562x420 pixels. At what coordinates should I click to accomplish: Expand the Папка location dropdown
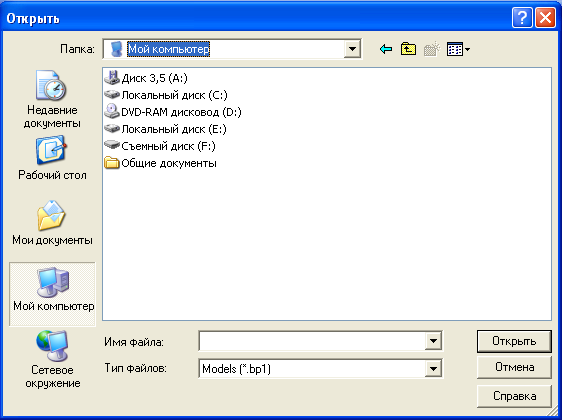point(352,49)
